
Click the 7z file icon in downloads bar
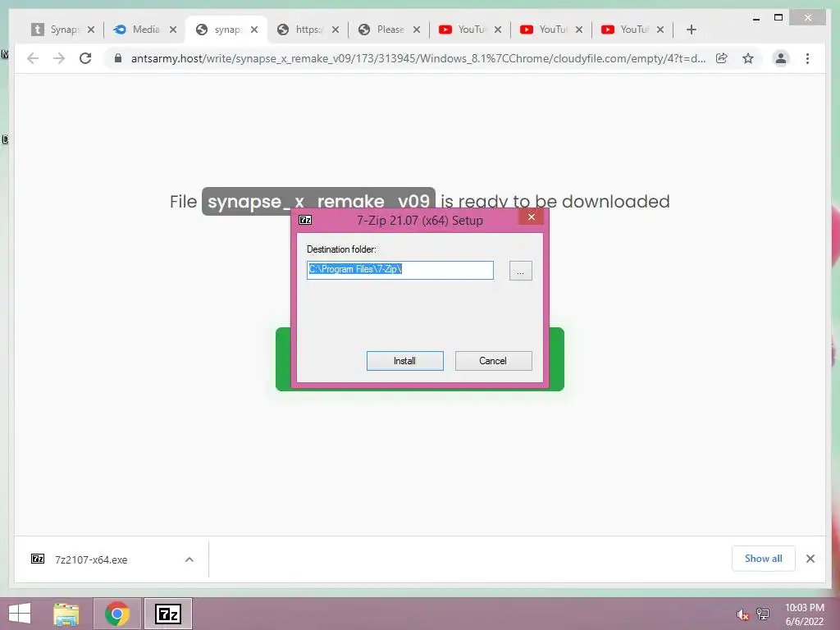pos(38,559)
